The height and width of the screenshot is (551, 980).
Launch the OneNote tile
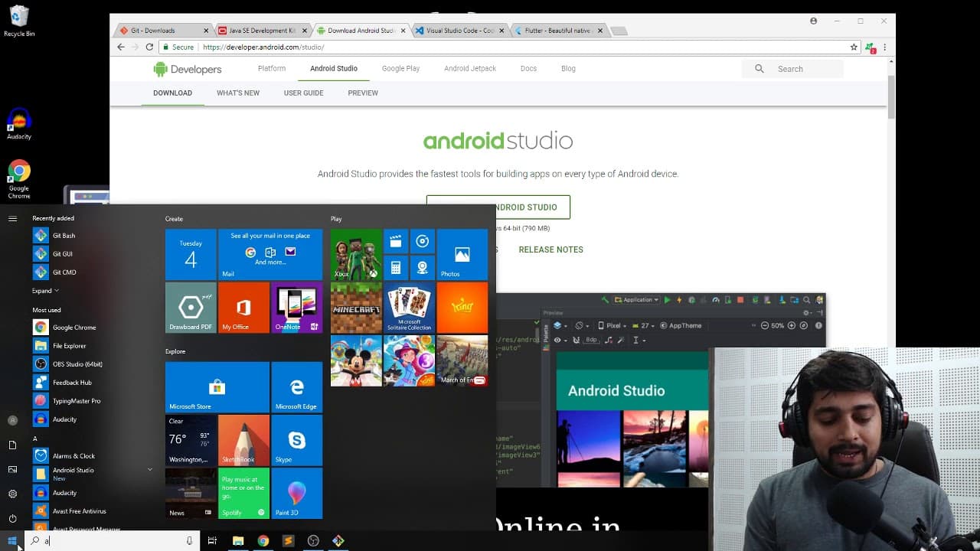(297, 308)
